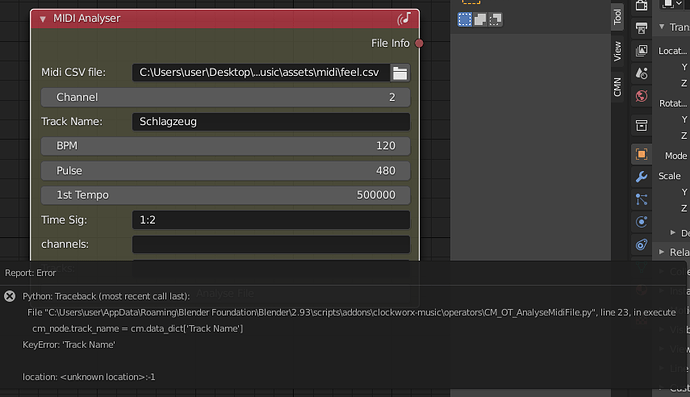The height and width of the screenshot is (397, 690).
Task: Open the Collection properties box icon
Action: tap(641, 125)
